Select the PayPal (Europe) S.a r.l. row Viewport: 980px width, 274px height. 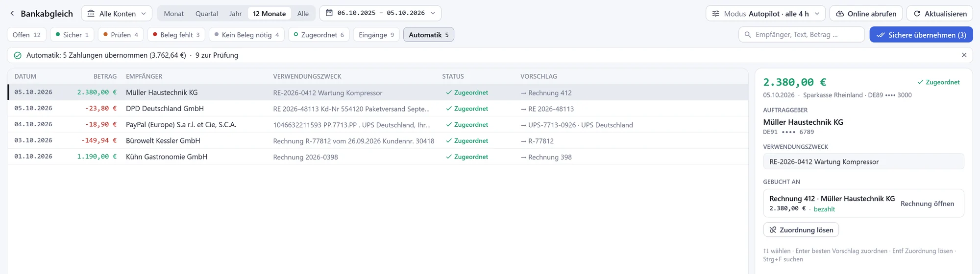[x=378, y=124]
